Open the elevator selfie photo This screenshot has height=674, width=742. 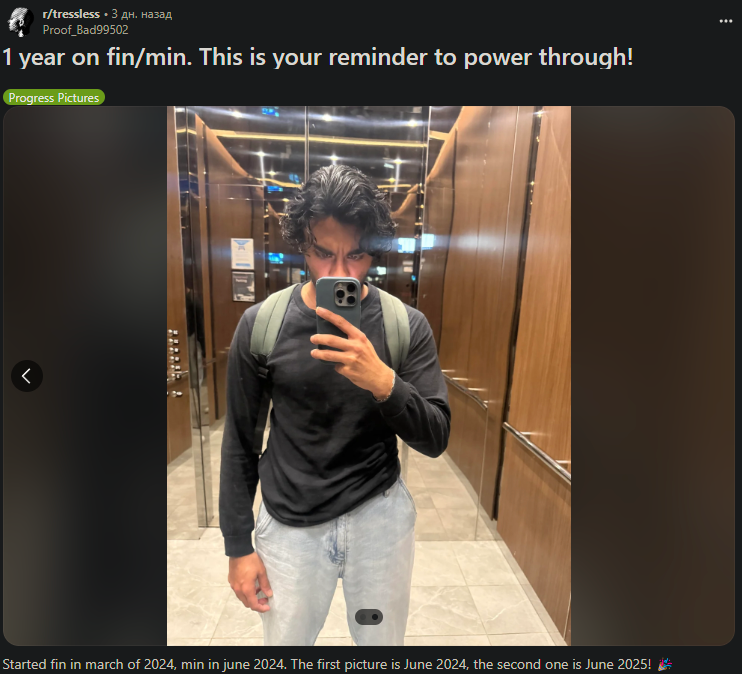point(369,376)
